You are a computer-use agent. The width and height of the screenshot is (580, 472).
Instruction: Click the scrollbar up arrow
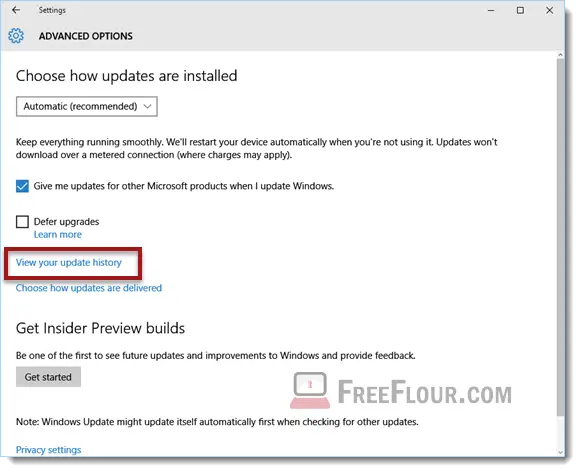point(560,55)
